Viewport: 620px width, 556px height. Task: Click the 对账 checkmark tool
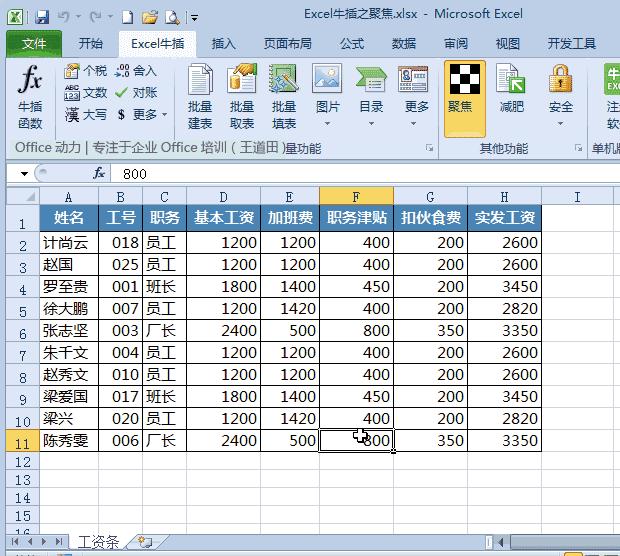pyautogui.click(x=136, y=93)
